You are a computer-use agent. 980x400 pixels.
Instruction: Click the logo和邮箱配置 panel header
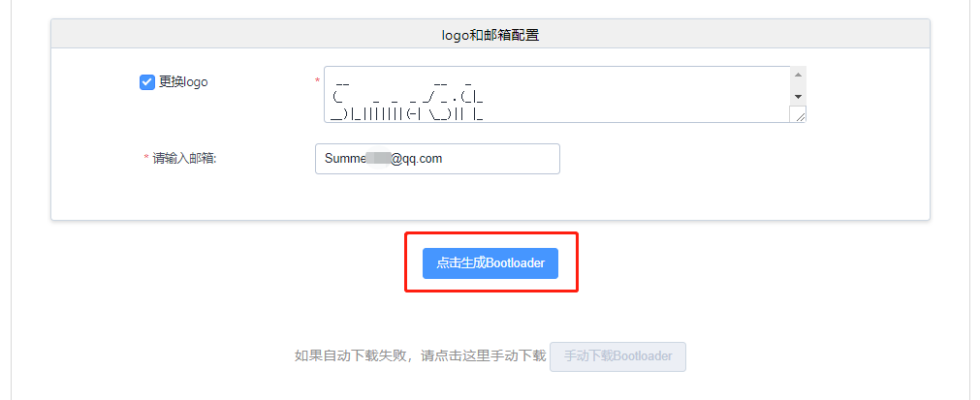pyautogui.click(x=490, y=35)
